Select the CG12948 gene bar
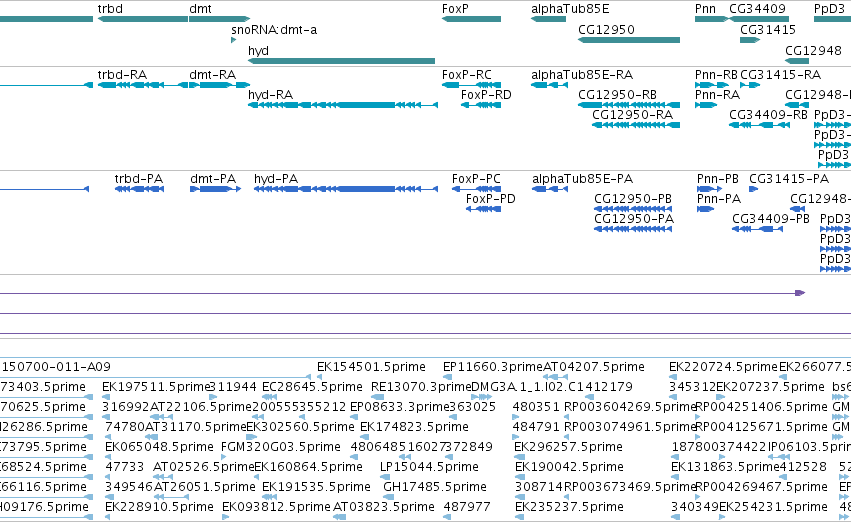The width and height of the screenshot is (851, 522). pyautogui.click(x=797, y=61)
